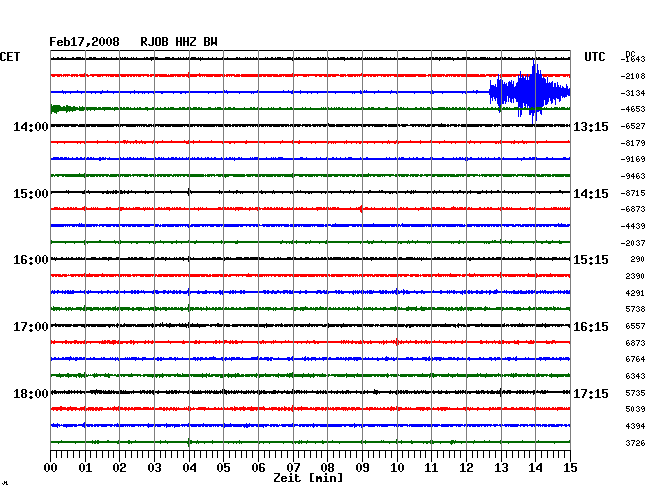Click the "14" minute tick label
650x494 pixels.
pyautogui.click(x=535, y=468)
